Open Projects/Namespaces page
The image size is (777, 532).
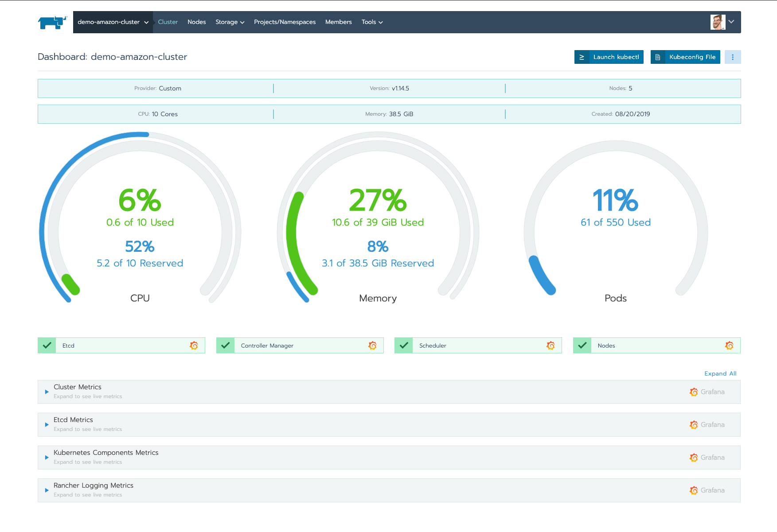[x=285, y=22]
